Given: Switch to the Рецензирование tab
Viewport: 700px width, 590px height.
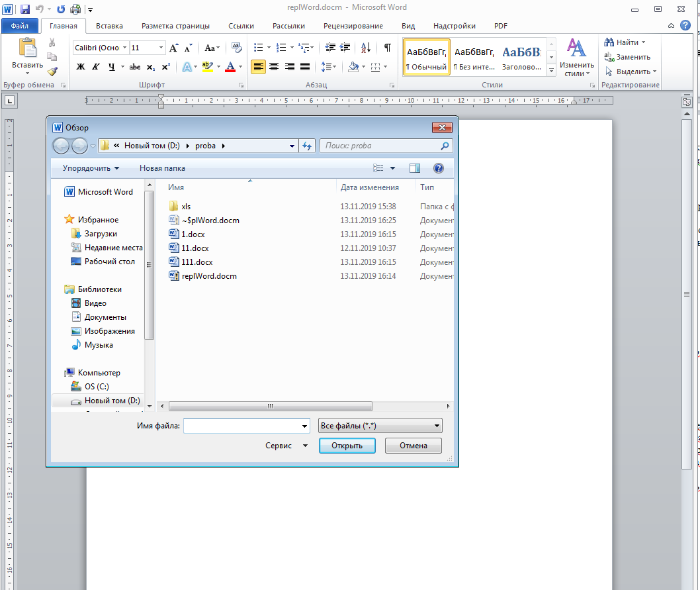Looking at the screenshot, I should (353, 26).
